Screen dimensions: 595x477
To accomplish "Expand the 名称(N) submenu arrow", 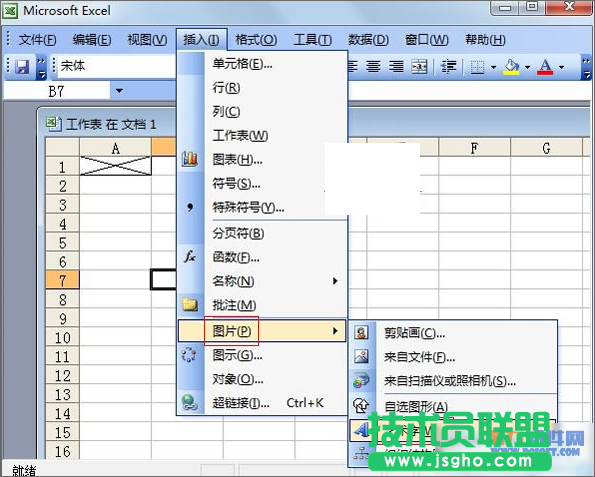I will pos(335,281).
